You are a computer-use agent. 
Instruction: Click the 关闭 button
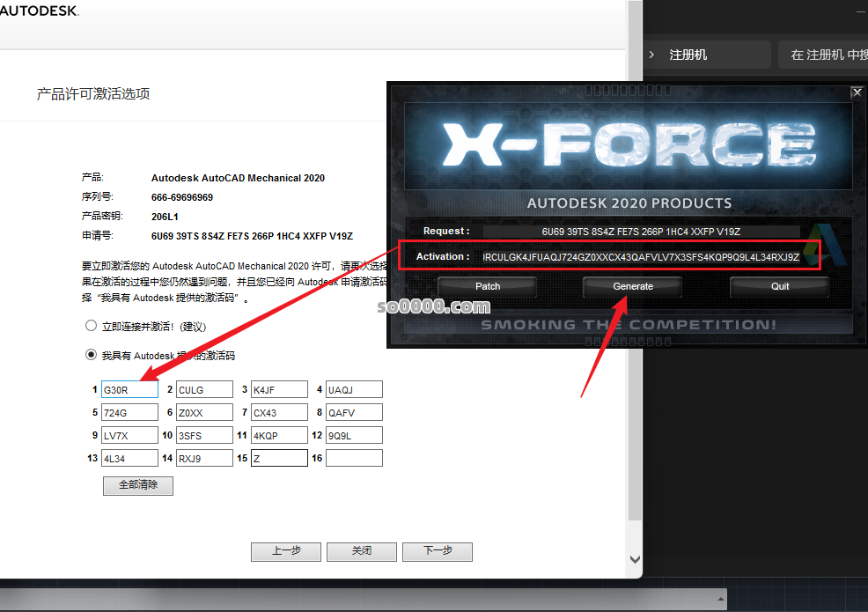click(362, 551)
